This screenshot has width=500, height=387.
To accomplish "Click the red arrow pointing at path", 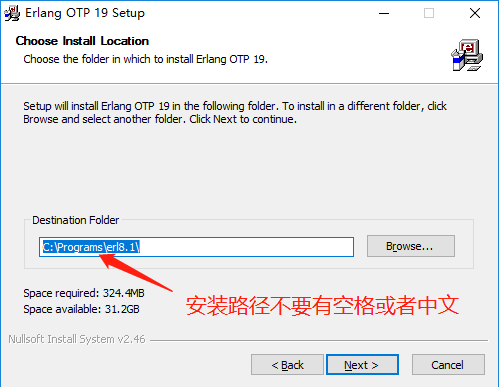I will pos(136,272).
